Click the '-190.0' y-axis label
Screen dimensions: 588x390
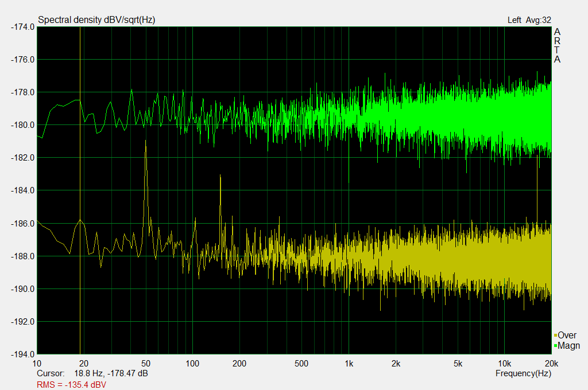click(22, 289)
